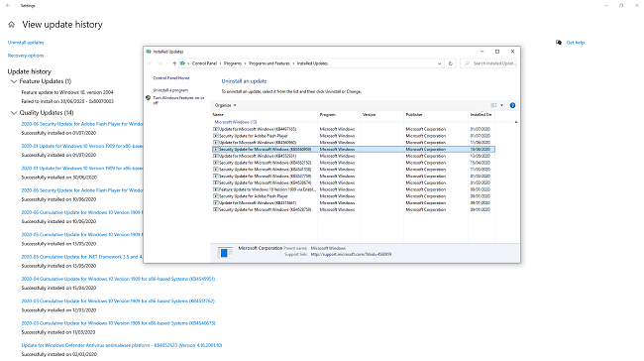
Task: Click the forward arrow in Installed Updates window
Action: 160,63
